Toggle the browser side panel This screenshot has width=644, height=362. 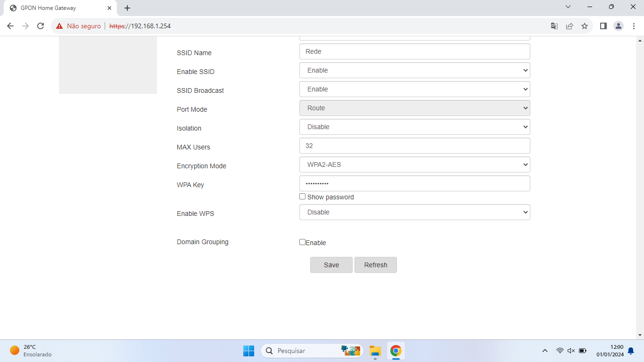tap(603, 26)
